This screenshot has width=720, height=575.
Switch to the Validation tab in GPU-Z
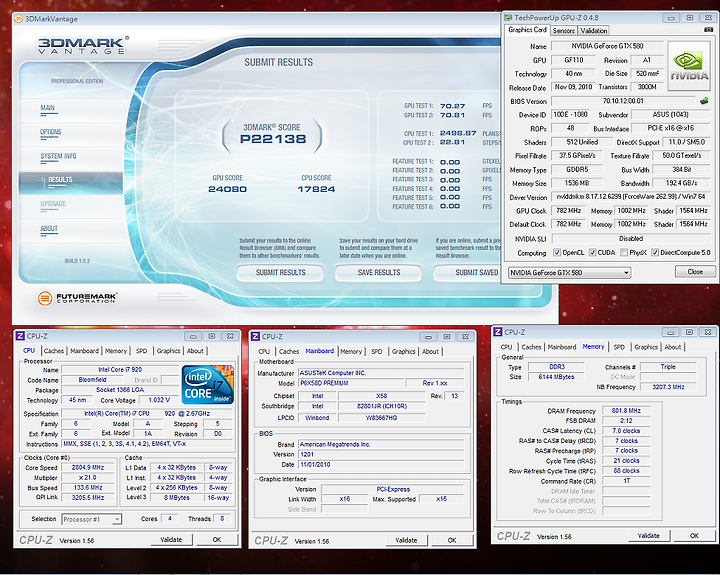[593, 31]
